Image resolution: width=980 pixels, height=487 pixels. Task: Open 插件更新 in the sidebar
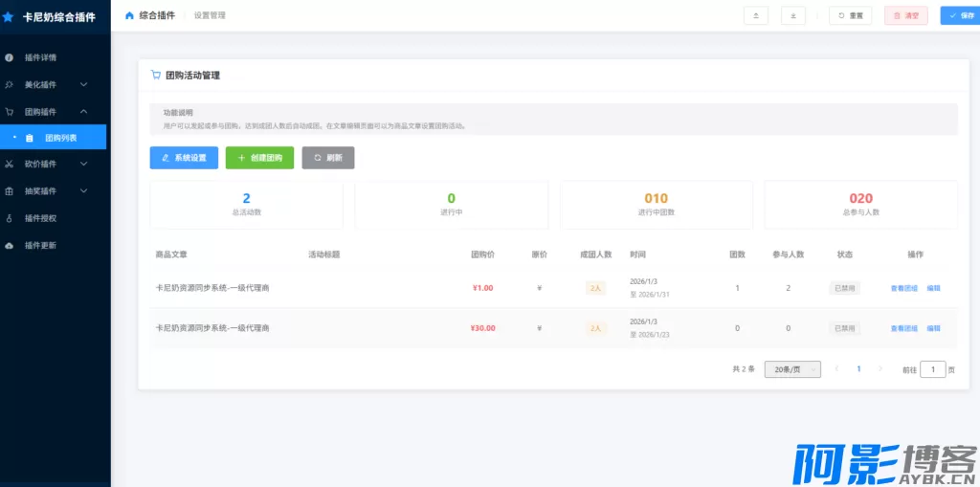40,246
